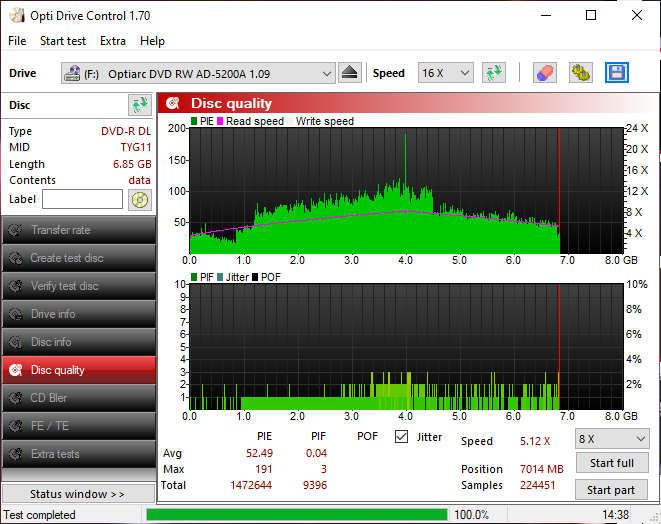The image size is (661, 524).
Task: Click the Jitter teal legend swatch
Action: (x=220, y=277)
